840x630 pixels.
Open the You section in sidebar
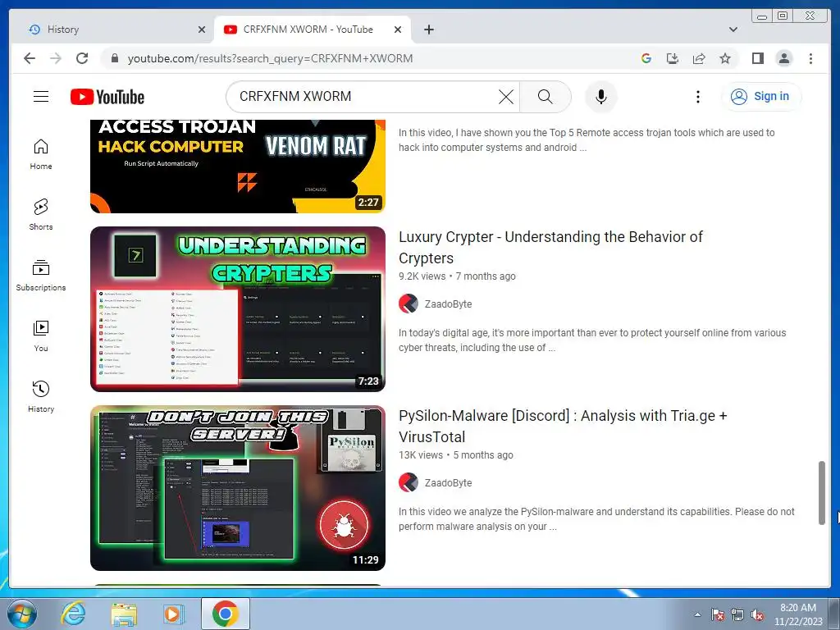(x=41, y=336)
